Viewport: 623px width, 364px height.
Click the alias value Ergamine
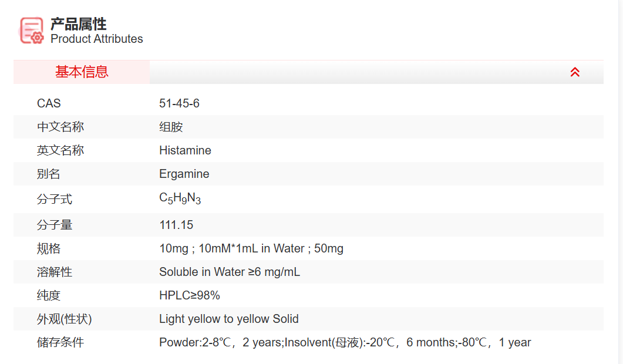(184, 174)
